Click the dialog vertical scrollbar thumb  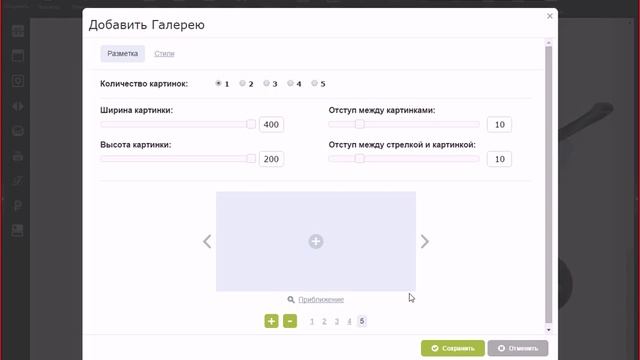click(549, 184)
